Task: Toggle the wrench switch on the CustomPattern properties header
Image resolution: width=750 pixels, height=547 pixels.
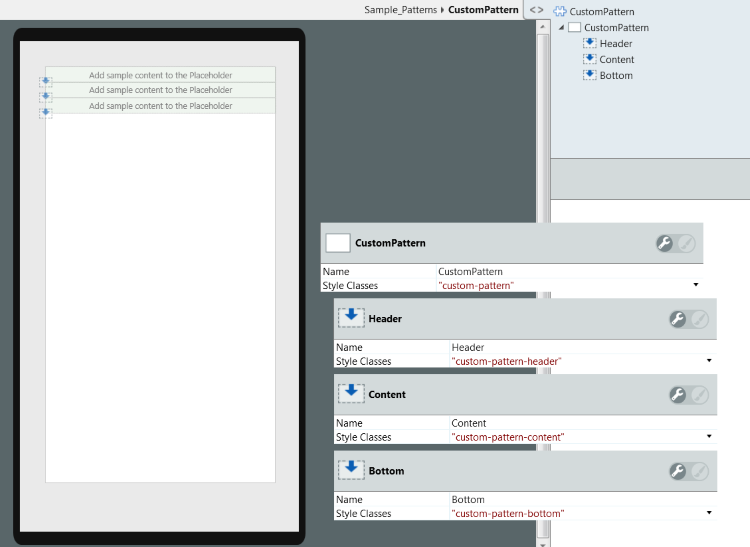Action: [675, 243]
